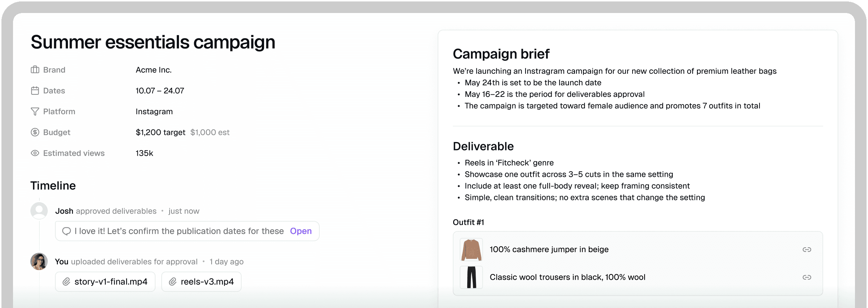Click the '$1,000 est' budget estimate

coord(210,132)
